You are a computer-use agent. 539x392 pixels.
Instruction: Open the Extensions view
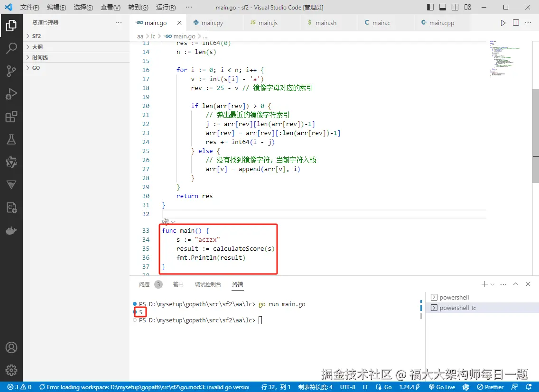[x=11, y=117]
